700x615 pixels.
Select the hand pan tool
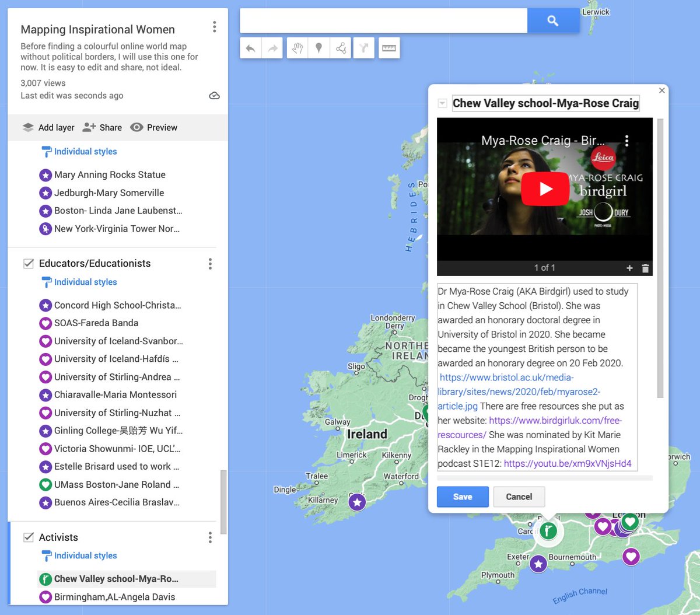click(x=296, y=48)
